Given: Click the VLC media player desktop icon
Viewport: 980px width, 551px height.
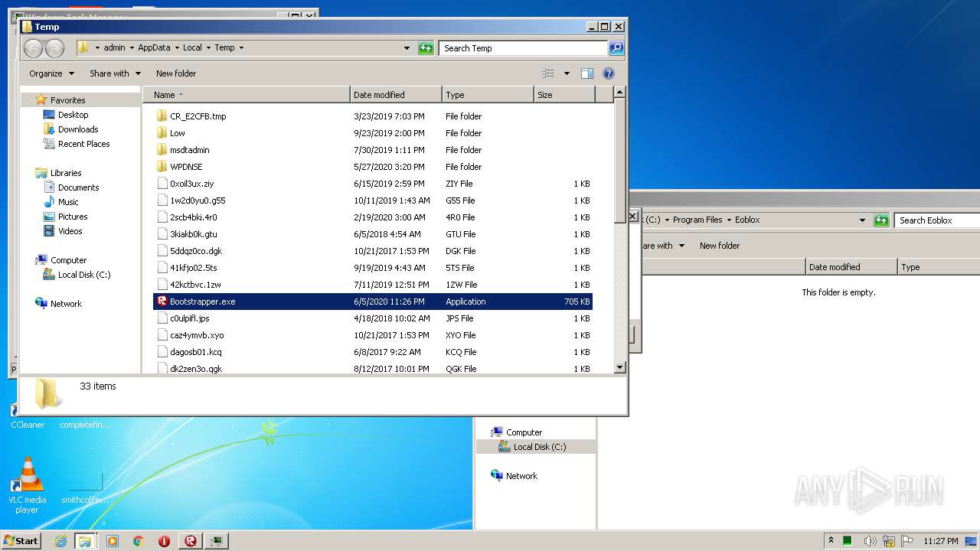Looking at the screenshot, I should point(28,484).
